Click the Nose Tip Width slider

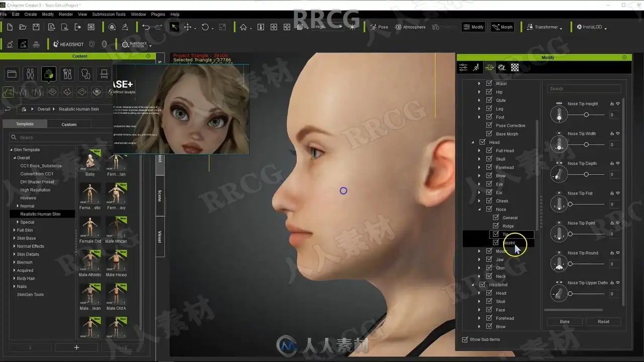(586, 145)
